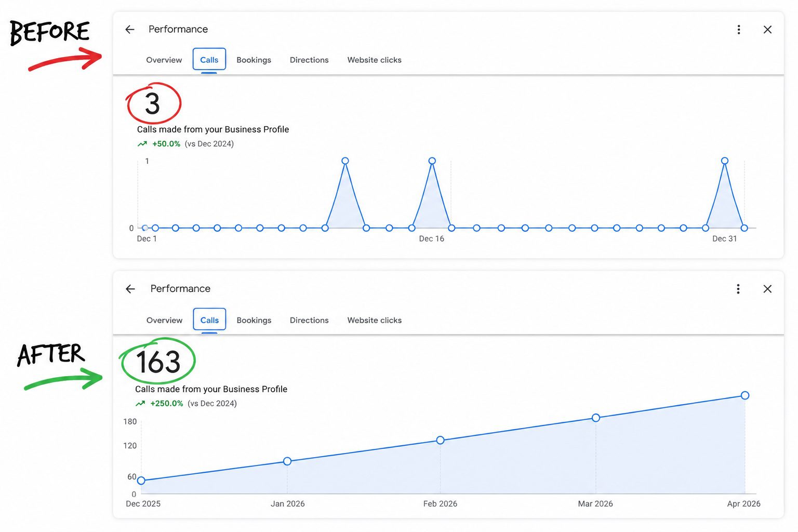Click the 120 y-axis value
This screenshot has width=798, height=532.
[x=130, y=446]
